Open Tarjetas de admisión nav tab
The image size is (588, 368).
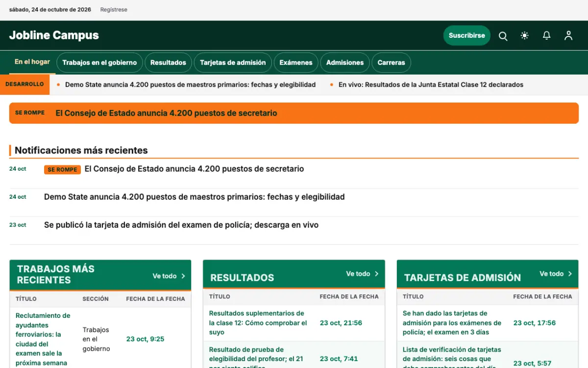pyautogui.click(x=233, y=63)
